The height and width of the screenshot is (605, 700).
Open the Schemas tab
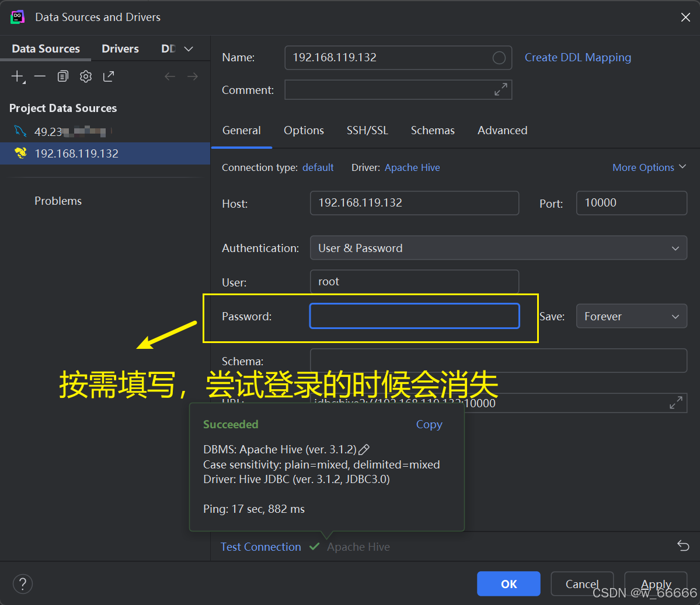433,130
